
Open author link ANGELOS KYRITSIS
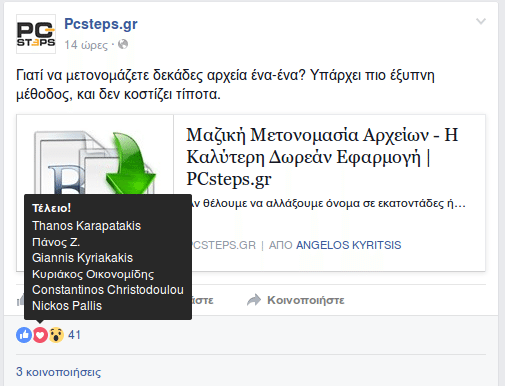[x=349, y=245]
